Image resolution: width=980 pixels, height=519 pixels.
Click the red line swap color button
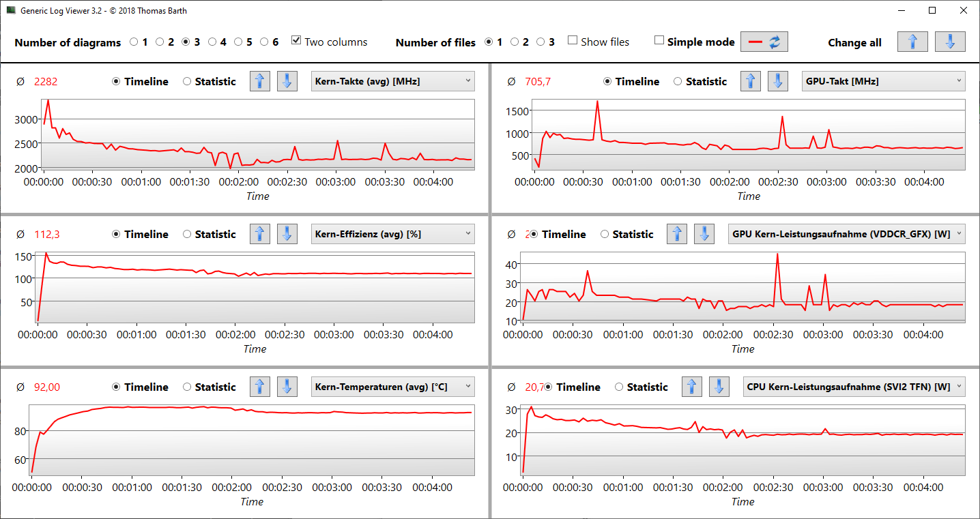764,42
